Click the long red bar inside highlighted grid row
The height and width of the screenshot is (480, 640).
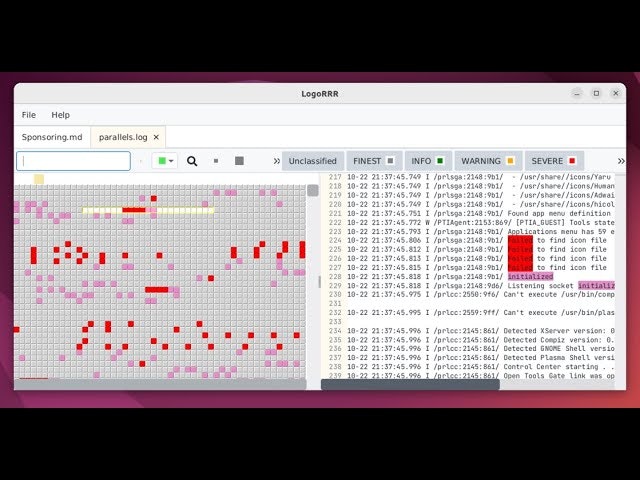134,210
